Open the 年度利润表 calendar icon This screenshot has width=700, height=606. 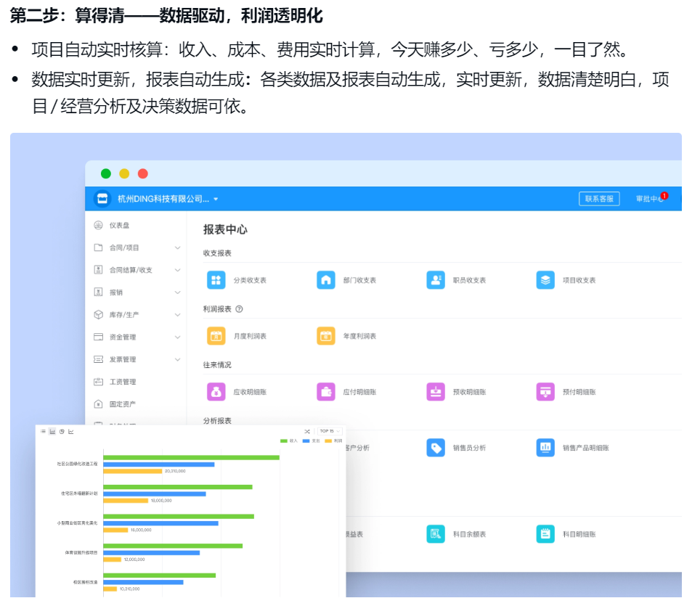coord(326,336)
